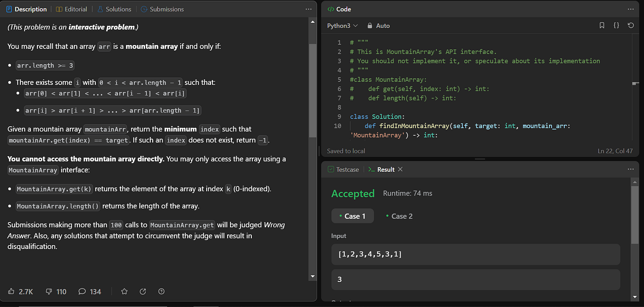This screenshot has width=644, height=307.
Task: Click the curly braces format code icon
Action: [x=616, y=26]
